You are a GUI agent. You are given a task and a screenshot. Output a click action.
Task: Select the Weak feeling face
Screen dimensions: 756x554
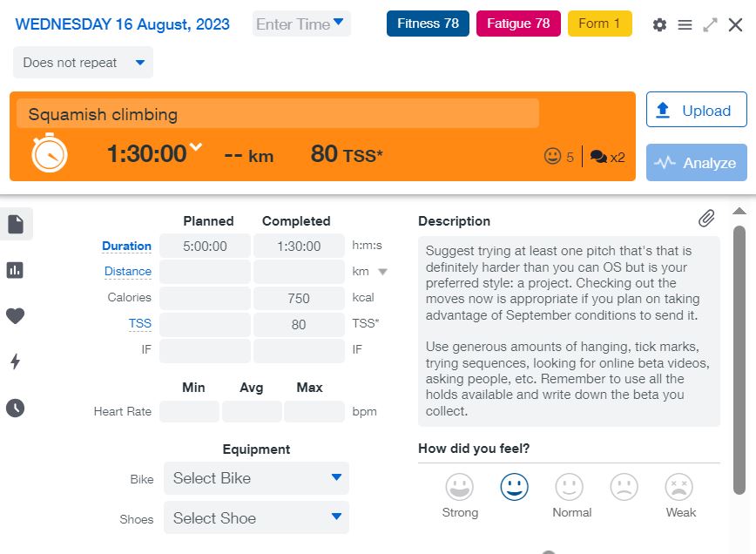coord(678,487)
